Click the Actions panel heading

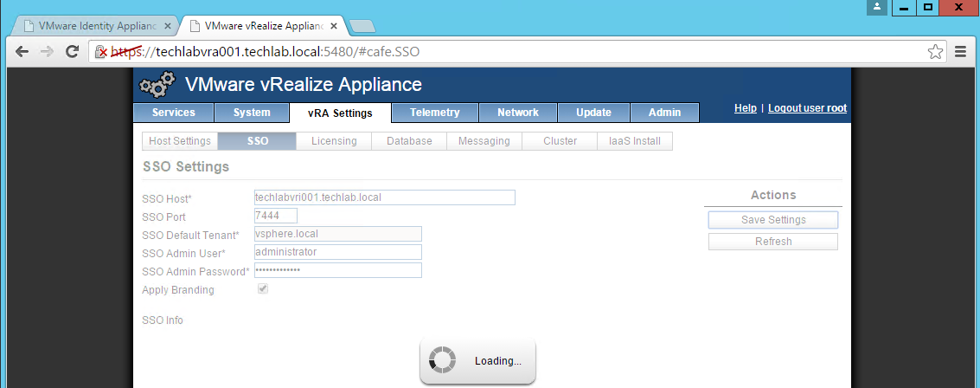coord(773,195)
